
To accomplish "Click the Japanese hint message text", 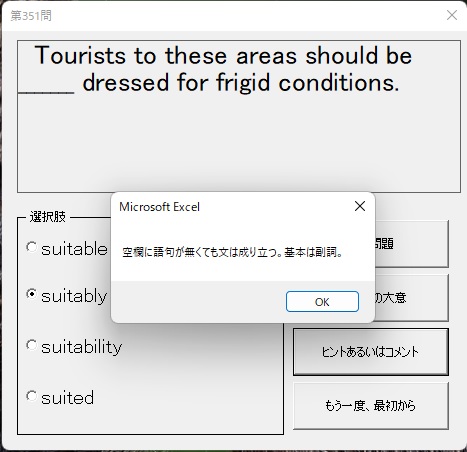I will point(233,252).
